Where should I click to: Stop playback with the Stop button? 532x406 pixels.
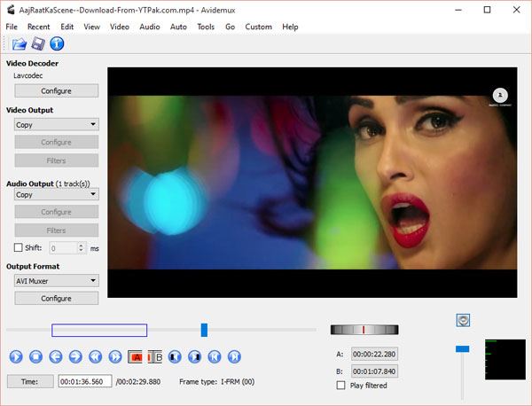(36, 357)
